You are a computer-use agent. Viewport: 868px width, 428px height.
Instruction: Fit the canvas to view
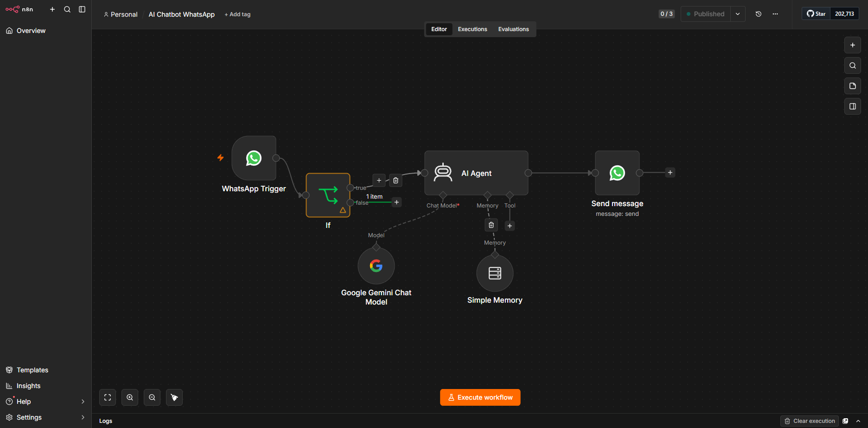point(108,397)
